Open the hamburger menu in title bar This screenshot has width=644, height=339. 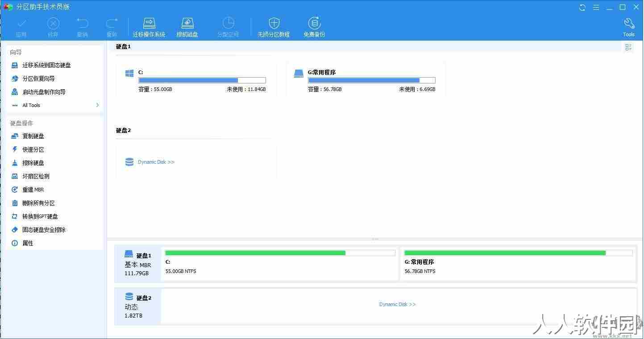click(x=596, y=7)
